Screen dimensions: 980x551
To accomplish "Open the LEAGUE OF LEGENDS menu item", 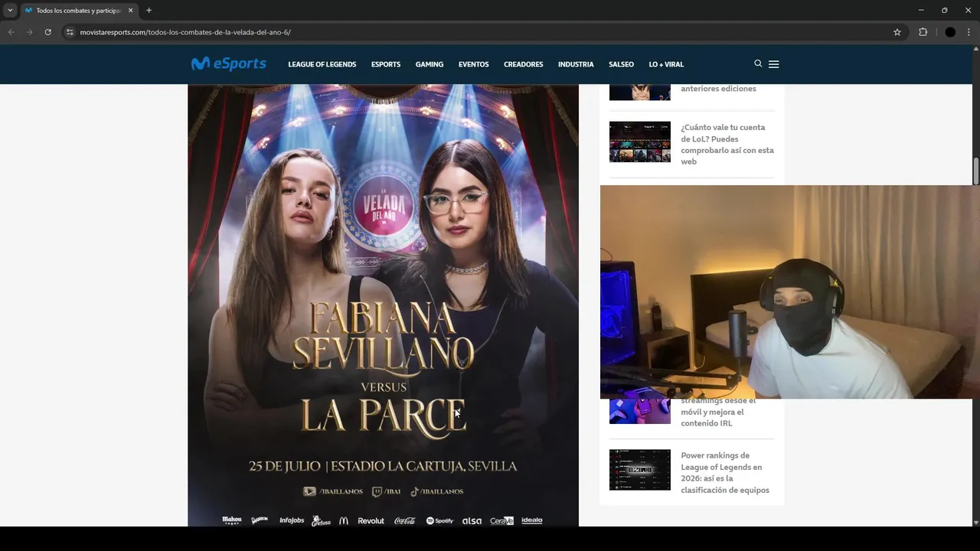I will click(x=322, y=64).
